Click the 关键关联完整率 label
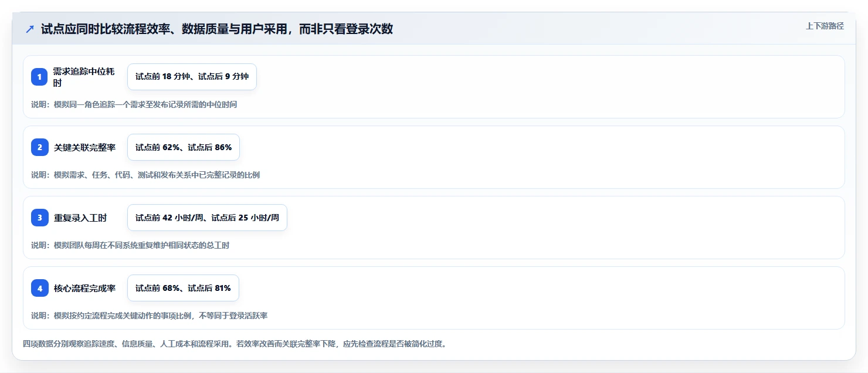 tap(84, 147)
